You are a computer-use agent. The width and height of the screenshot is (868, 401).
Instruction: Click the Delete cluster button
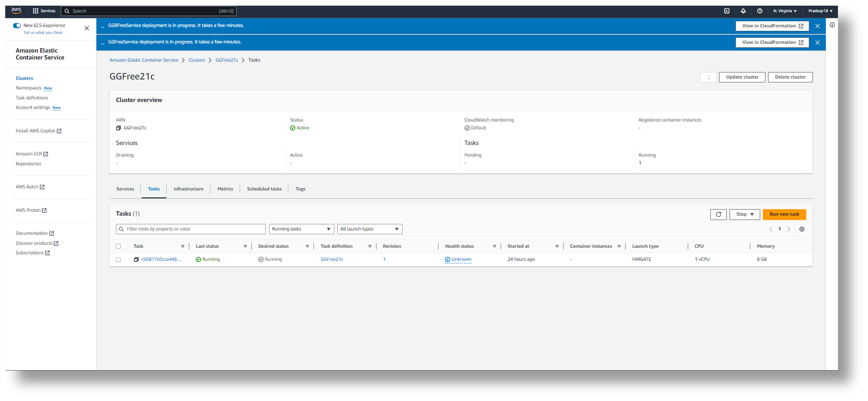tap(790, 77)
